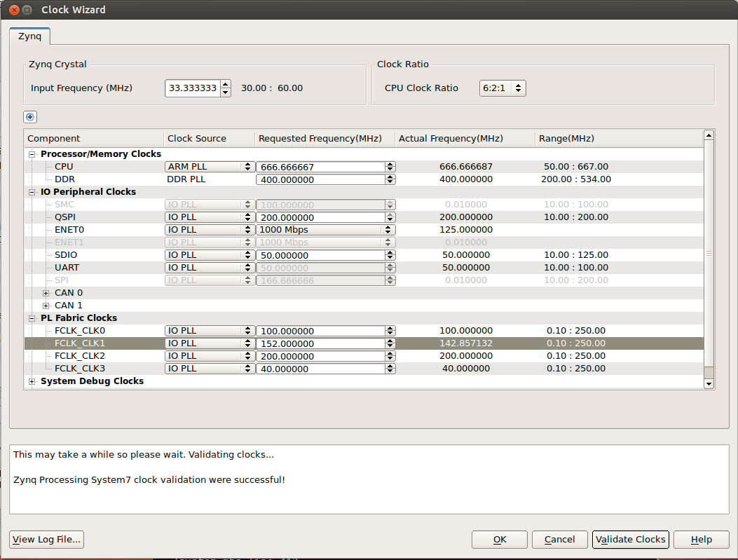Image resolution: width=738 pixels, height=560 pixels.
Task: Open the CPU clock source dropdown
Action: pyautogui.click(x=209, y=167)
